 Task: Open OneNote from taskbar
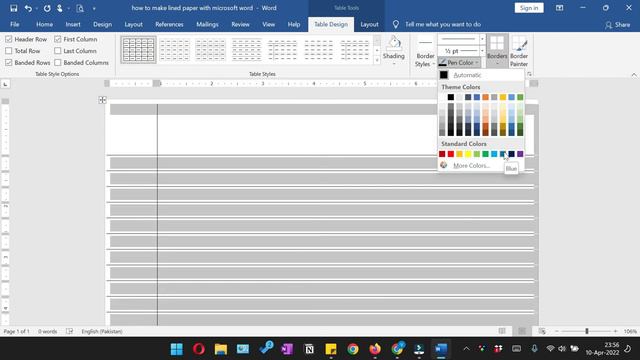click(x=287, y=349)
